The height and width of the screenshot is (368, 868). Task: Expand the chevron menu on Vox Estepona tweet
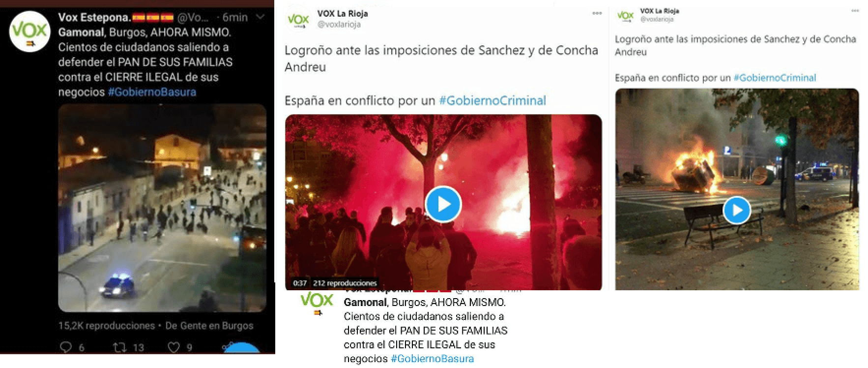tap(261, 17)
